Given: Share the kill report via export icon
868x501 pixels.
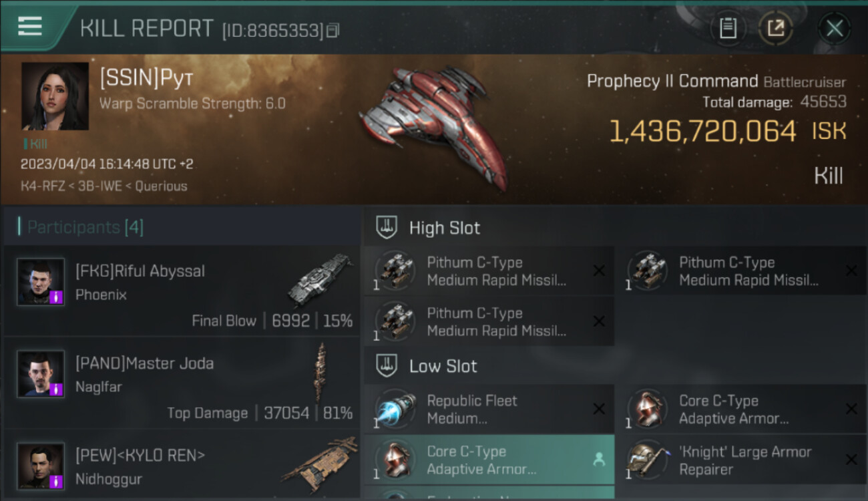Looking at the screenshot, I should point(776,28).
